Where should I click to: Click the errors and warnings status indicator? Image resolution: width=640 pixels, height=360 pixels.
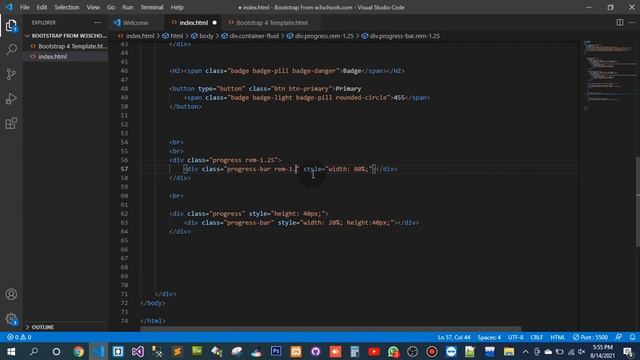[x=19, y=337]
